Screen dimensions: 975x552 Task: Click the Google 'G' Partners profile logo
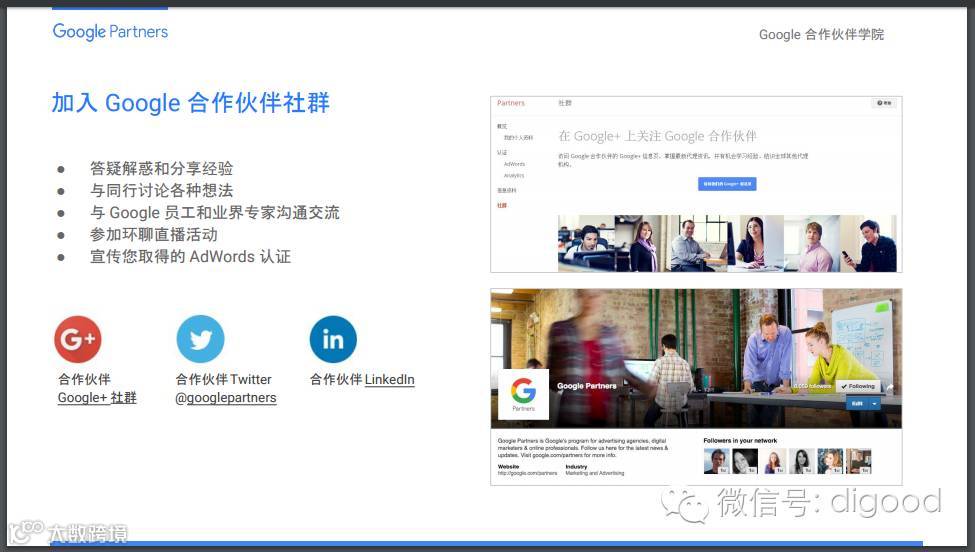tap(524, 394)
